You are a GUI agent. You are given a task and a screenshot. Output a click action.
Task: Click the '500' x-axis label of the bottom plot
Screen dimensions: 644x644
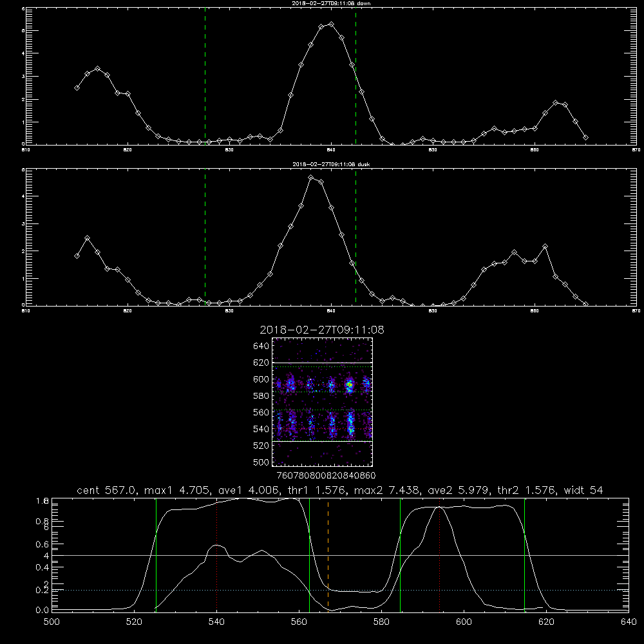click(x=52, y=622)
